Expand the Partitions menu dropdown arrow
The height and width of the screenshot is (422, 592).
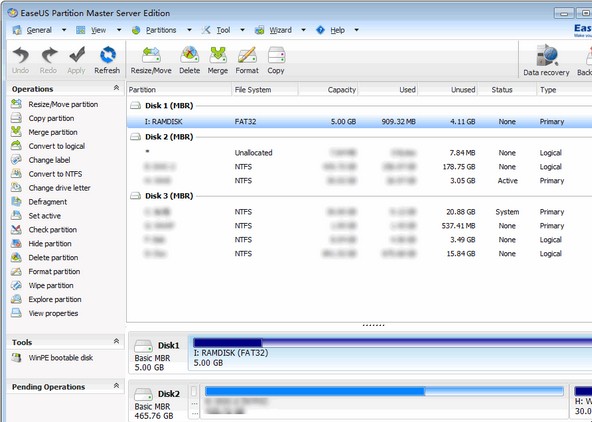[189, 30]
